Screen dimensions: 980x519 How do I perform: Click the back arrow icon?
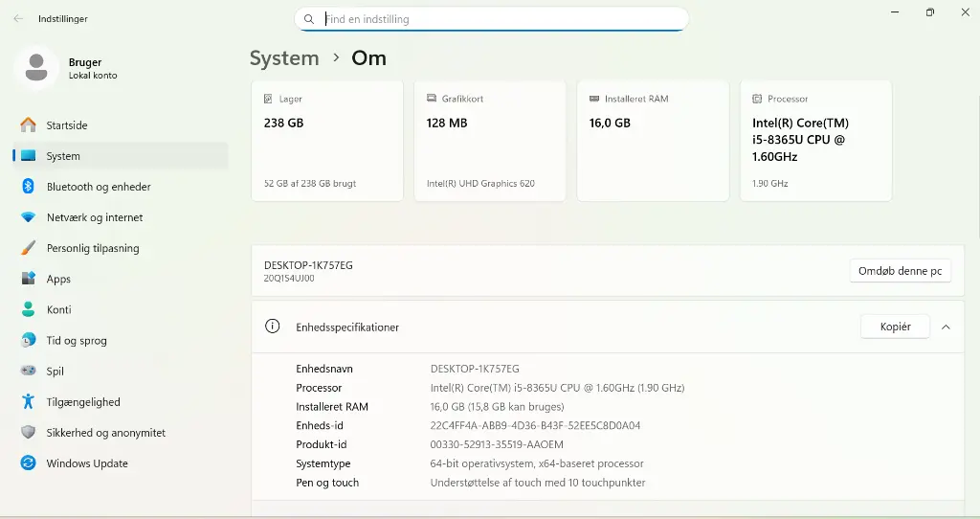click(18, 18)
